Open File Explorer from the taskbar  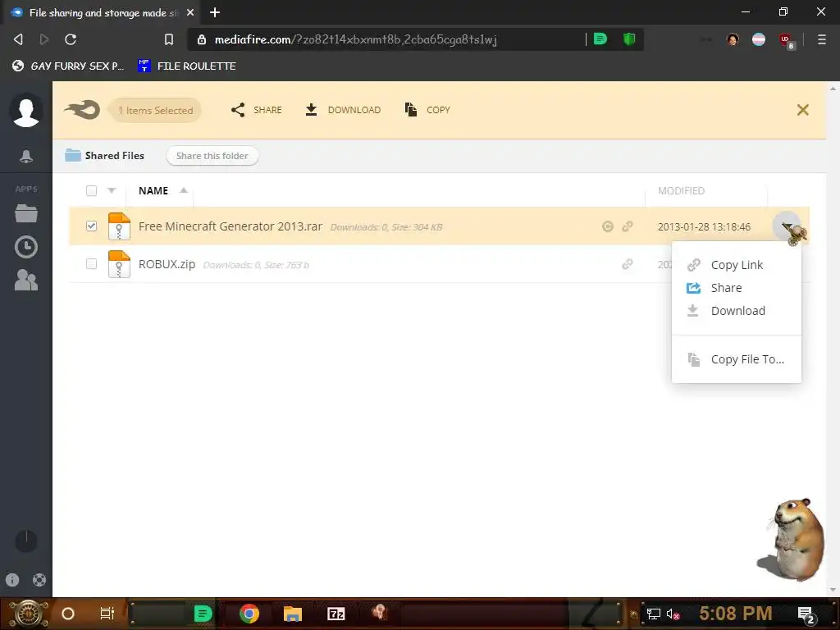(293, 614)
